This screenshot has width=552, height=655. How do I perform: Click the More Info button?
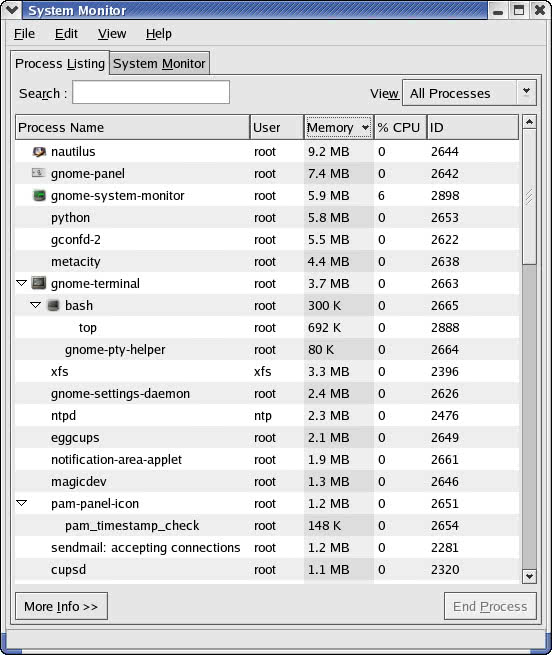click(61, 606)
